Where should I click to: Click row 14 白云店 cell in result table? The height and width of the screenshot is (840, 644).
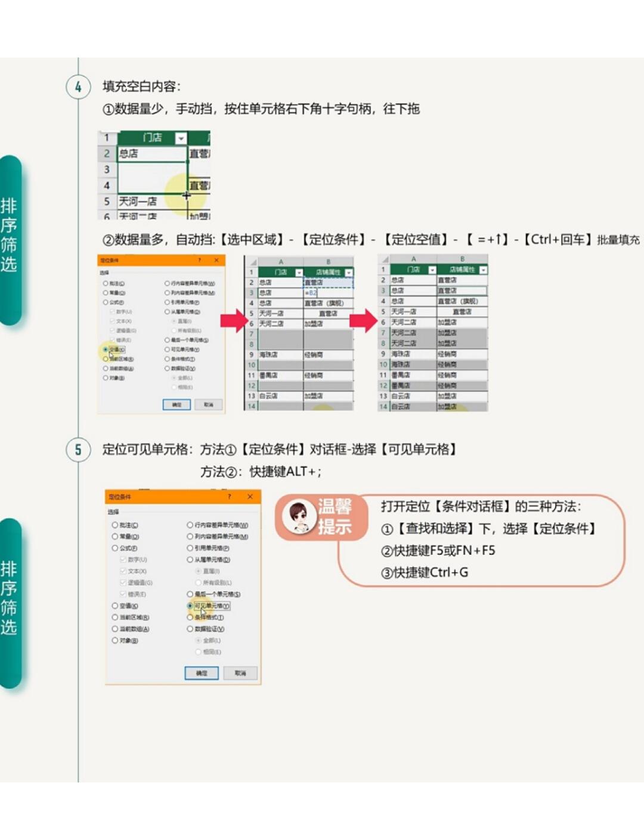coord(413,406)
